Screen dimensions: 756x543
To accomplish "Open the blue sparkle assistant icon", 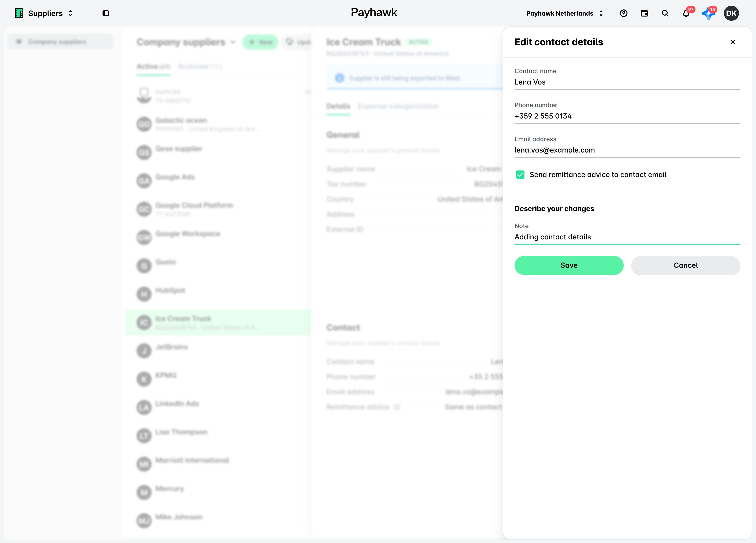I will [x=708, y=13].
